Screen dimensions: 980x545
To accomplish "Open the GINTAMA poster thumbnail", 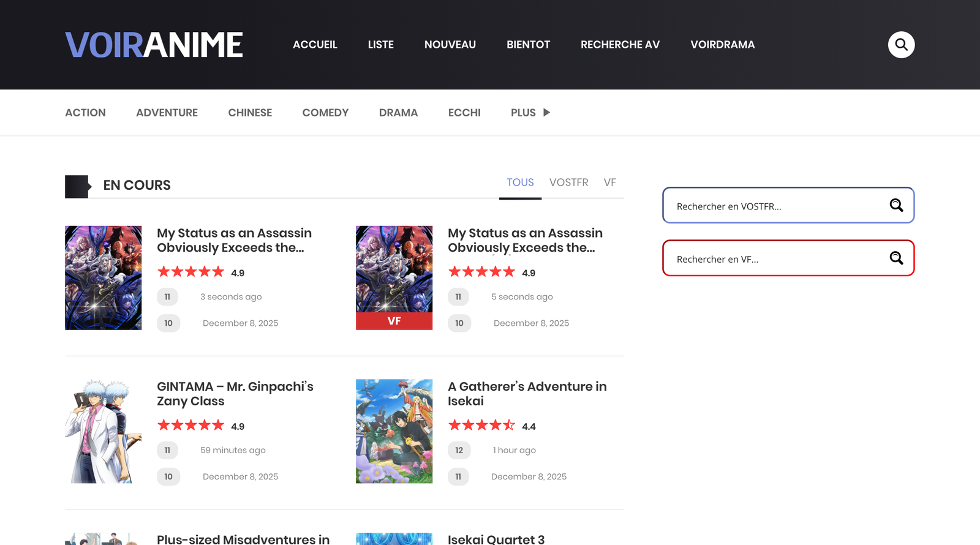I will (x=103, y=431).
